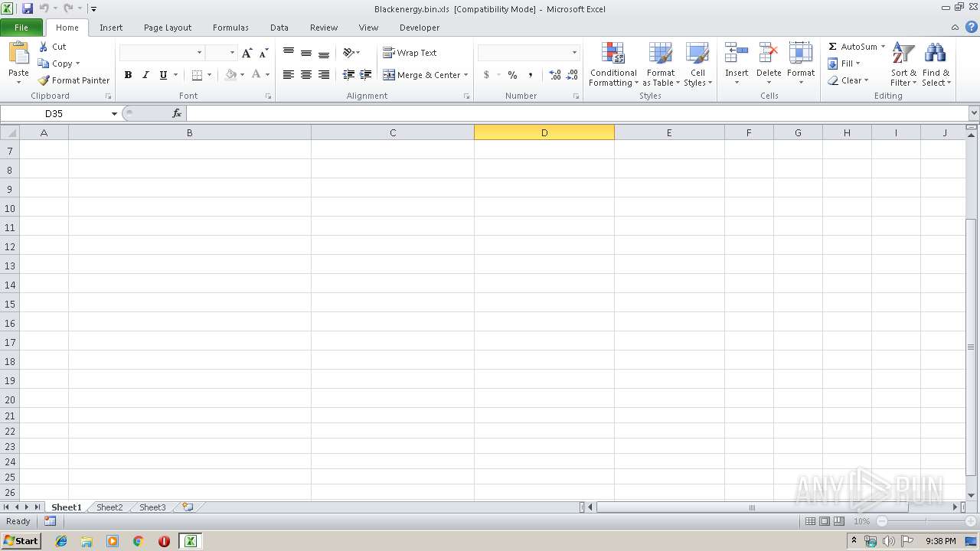Click the Insert Function fx button

(x=177, y=113)
